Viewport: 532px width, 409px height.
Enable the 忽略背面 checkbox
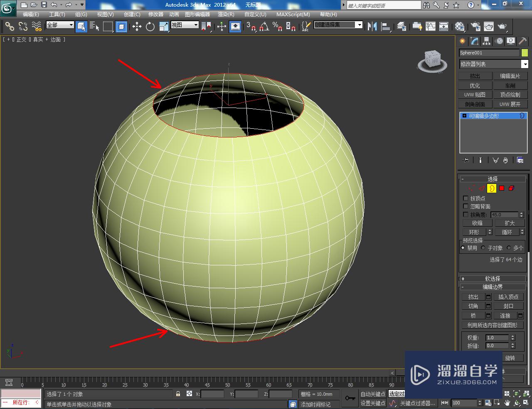pos(465,206)
